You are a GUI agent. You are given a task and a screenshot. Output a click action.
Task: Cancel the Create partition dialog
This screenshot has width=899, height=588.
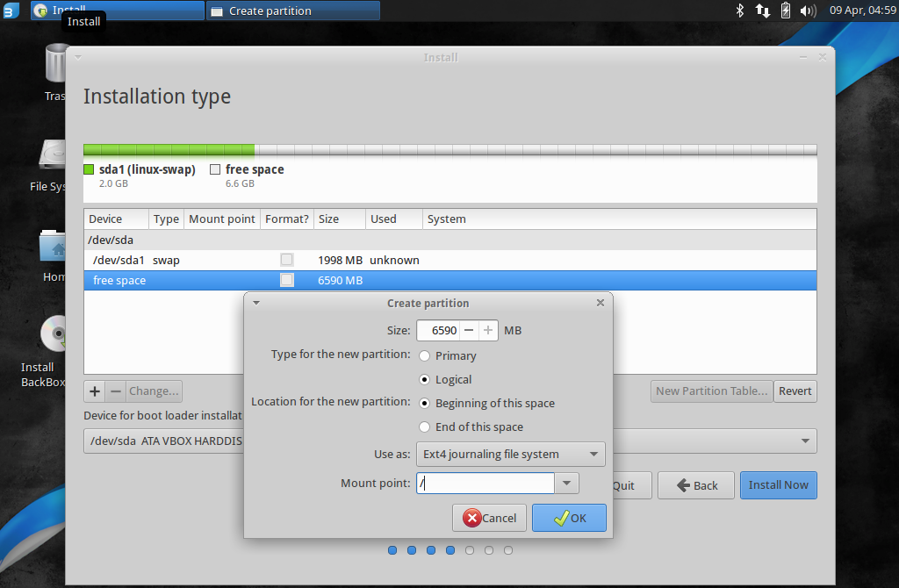tap(489, 518)
